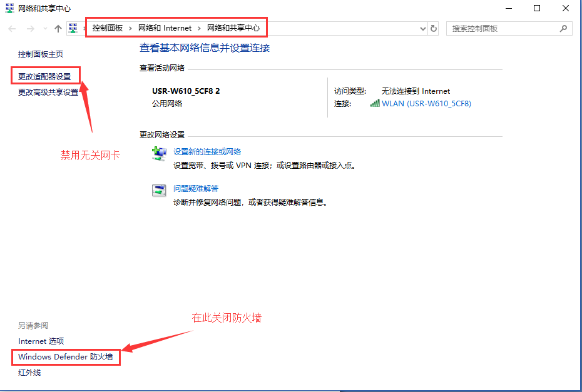Click the control panel icon in the address bar
582x392 pixels.
pyautogui.click(x=74, y=28)
